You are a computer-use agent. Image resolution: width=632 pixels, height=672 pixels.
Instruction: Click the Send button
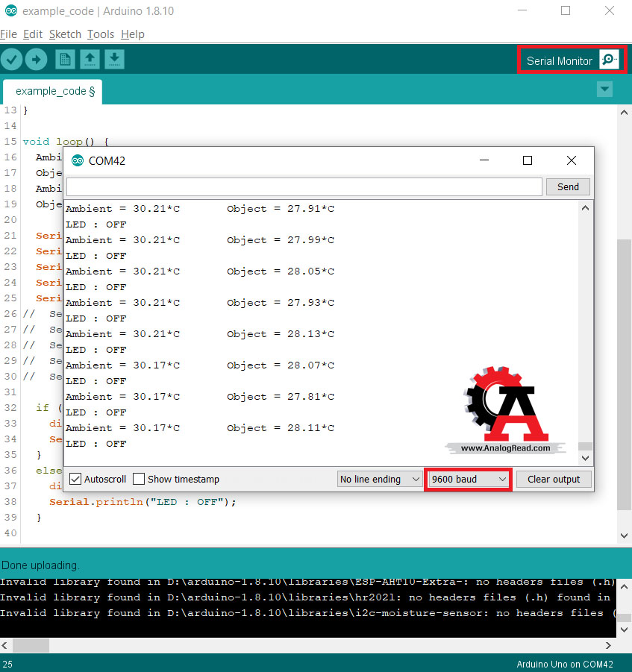point(568,187)
